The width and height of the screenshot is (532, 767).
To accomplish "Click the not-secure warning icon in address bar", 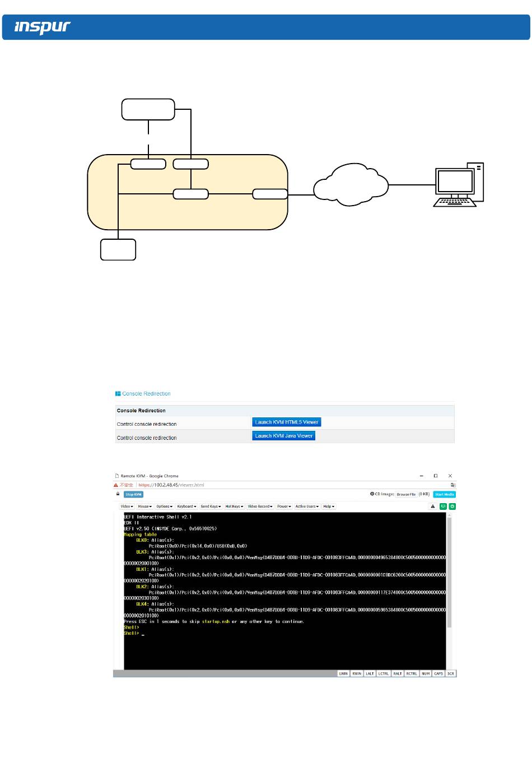I will coord(116,485).
